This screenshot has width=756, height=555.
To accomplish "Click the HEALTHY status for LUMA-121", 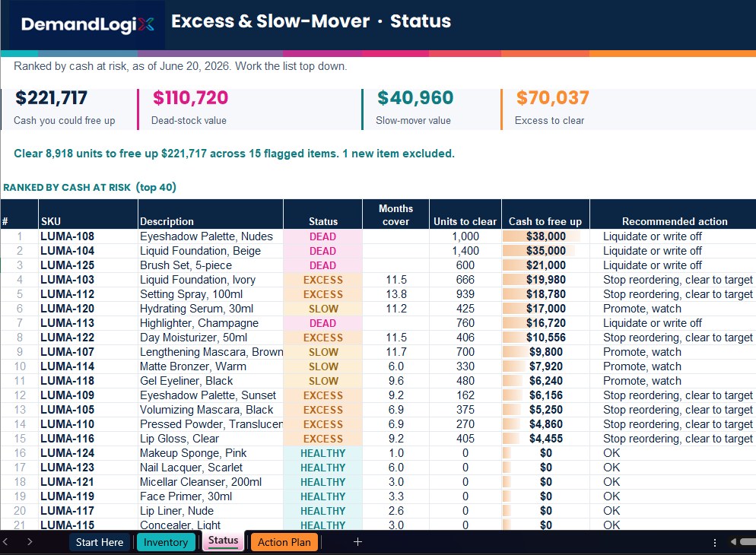I will (x=323, y=482).
